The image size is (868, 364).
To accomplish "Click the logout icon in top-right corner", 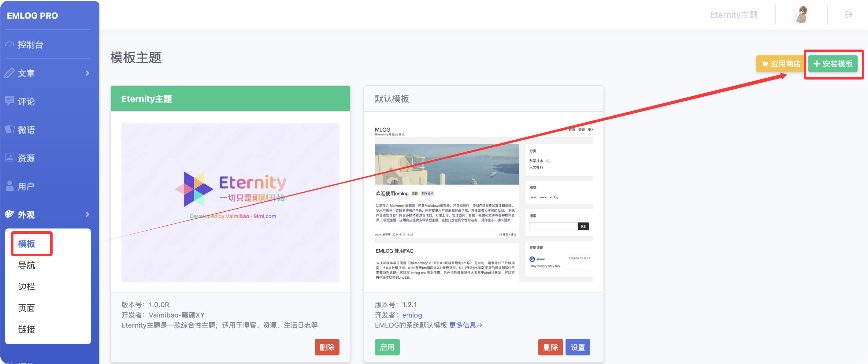I will (x=848, y=14).
